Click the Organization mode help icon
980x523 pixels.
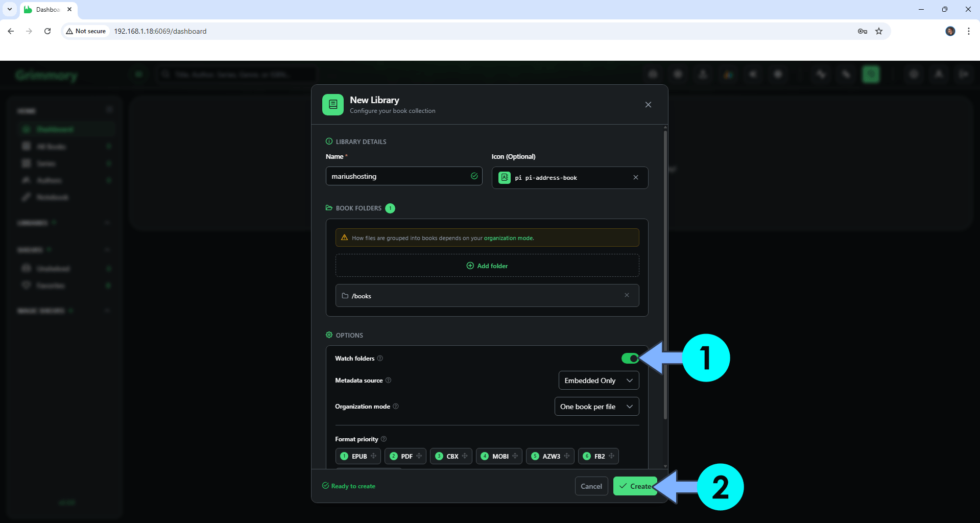(396, 407)
